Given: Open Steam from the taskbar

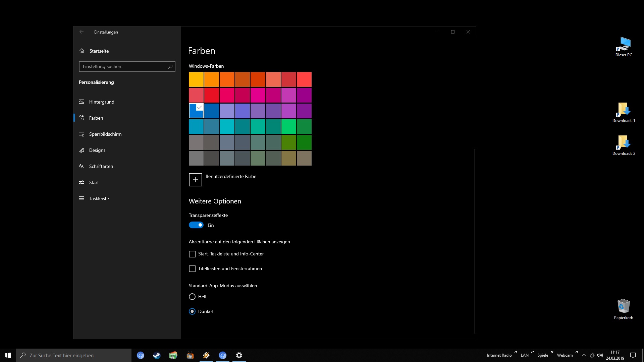Looking at the screenshot, I should (x=157, y=355).
